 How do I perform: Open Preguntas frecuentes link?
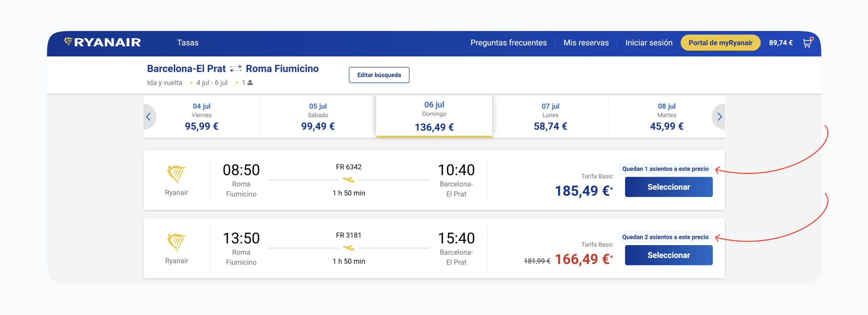508,43
